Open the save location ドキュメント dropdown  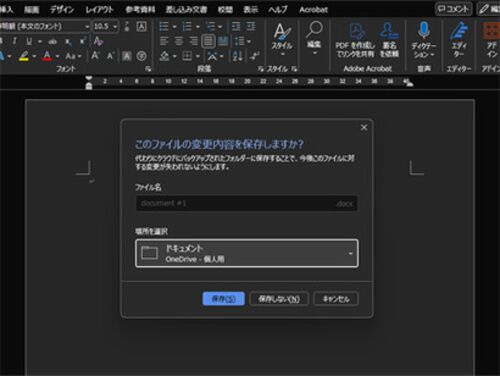pyautogui.click(x=247, y=253)
